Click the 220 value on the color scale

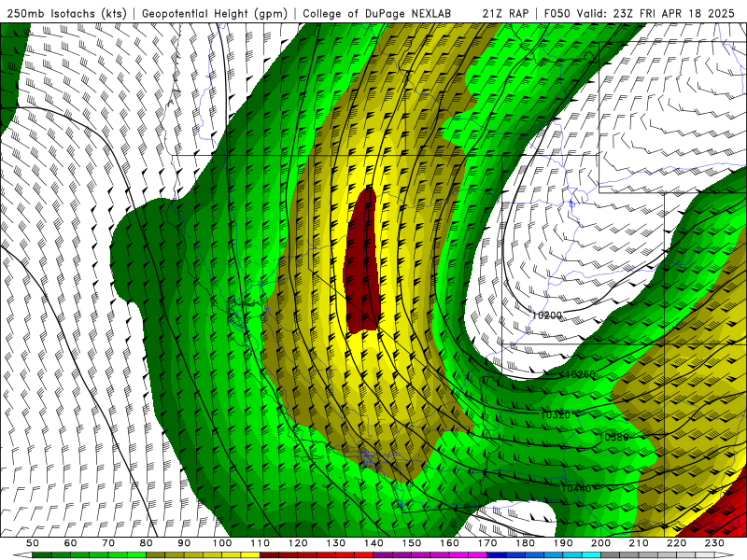tap(677, 543)
